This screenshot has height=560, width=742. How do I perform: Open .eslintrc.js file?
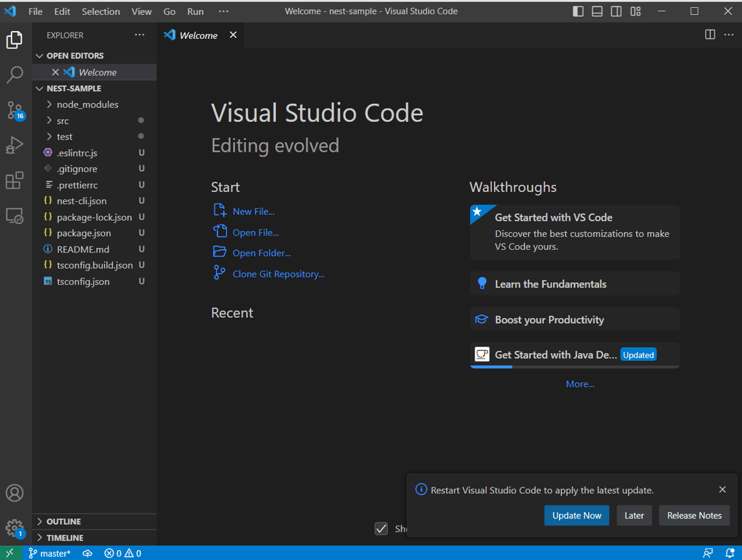click(94, 152)
